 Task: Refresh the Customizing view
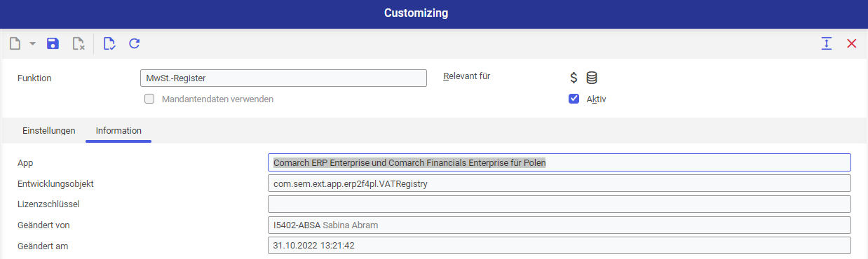click(135, 43)
